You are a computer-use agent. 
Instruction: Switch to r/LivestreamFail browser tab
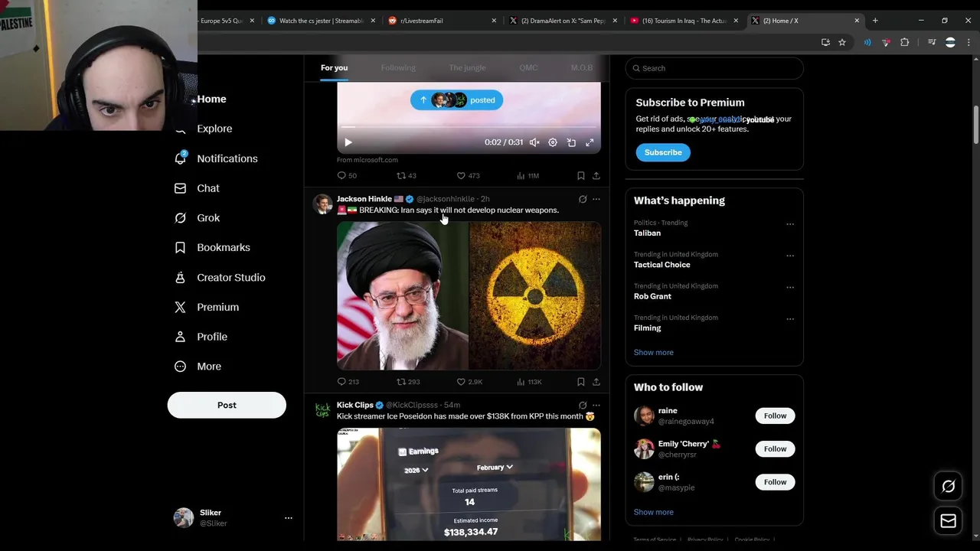443,21
